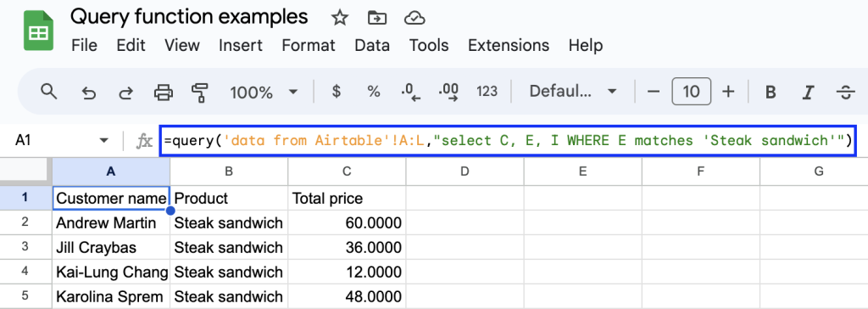Check the cloud save status icon
This screenshot has width=868, height=309.
414,19
